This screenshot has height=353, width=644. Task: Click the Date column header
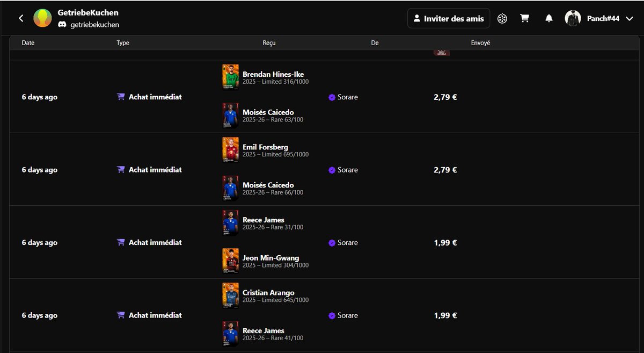(x=28, y=43)
